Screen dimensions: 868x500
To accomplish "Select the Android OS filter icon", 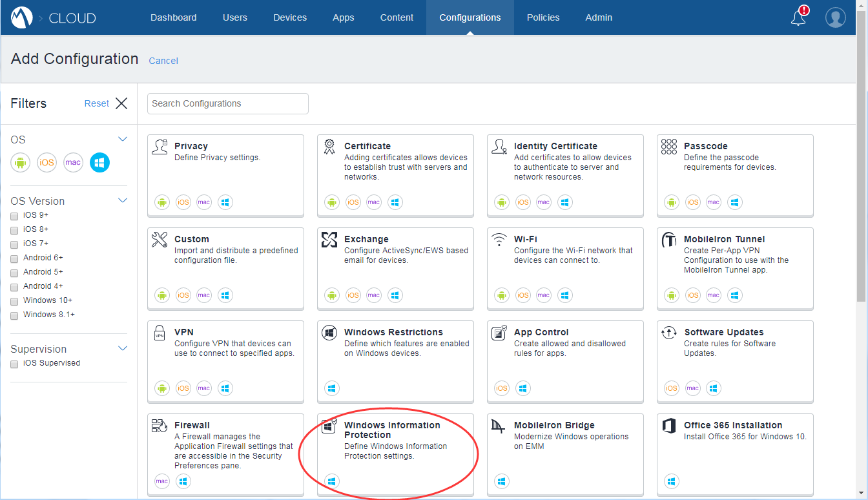I will tap(21, 162).
